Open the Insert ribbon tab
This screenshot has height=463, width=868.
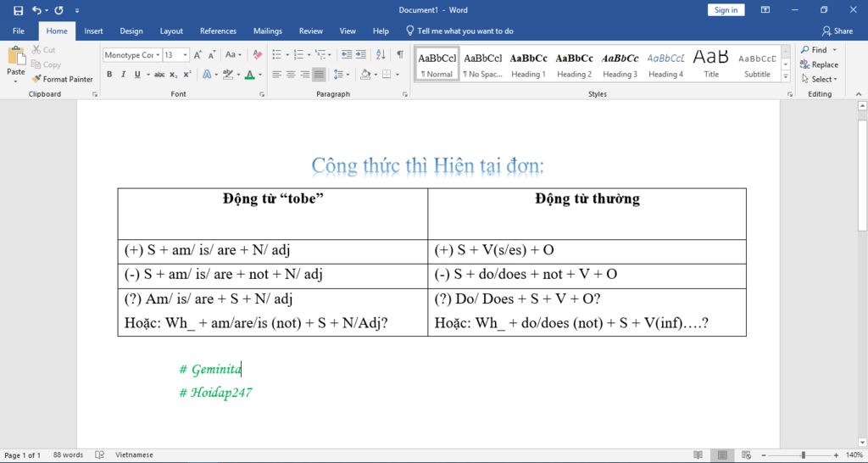(93, 31)
